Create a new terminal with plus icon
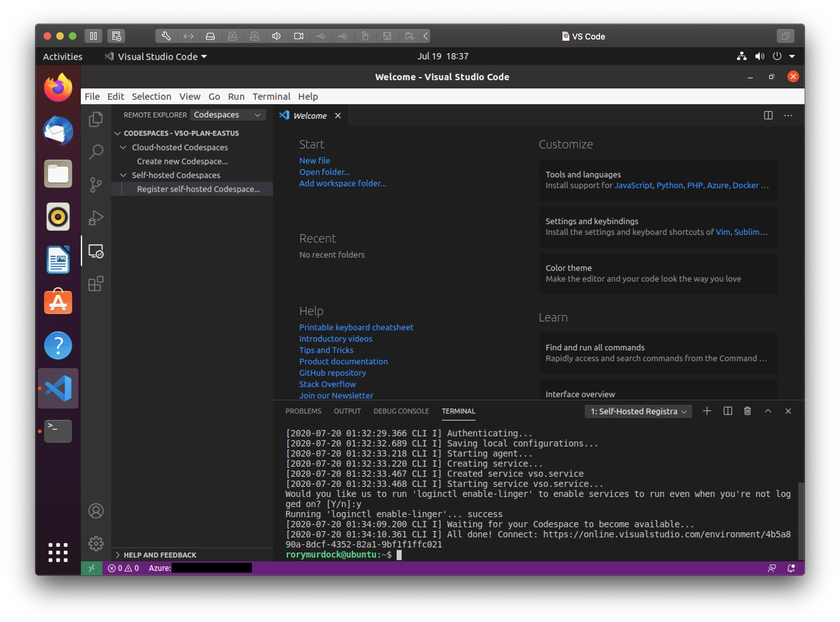Image resolution: width=840 pixels, height=622 pixels. point(707,411)
